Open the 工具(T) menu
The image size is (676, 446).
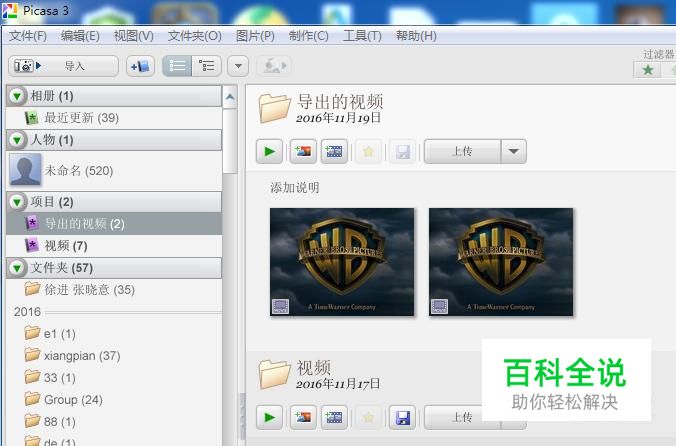[362, 36]
